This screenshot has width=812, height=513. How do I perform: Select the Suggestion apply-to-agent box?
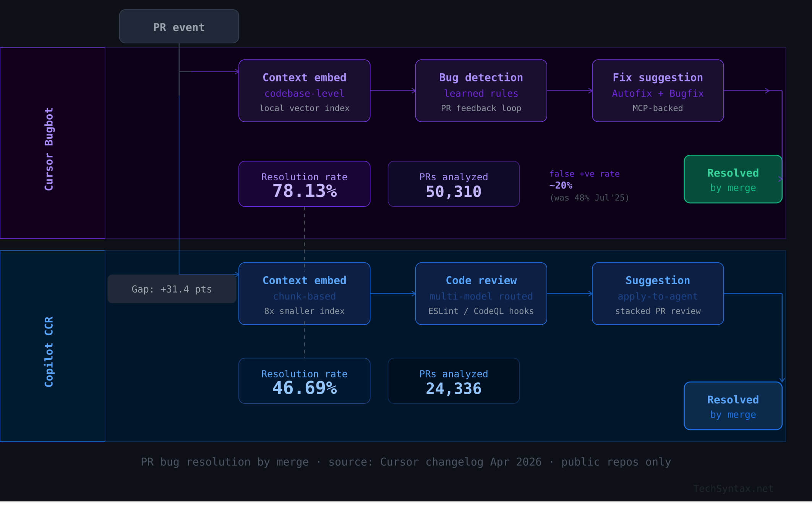(657, 294)
